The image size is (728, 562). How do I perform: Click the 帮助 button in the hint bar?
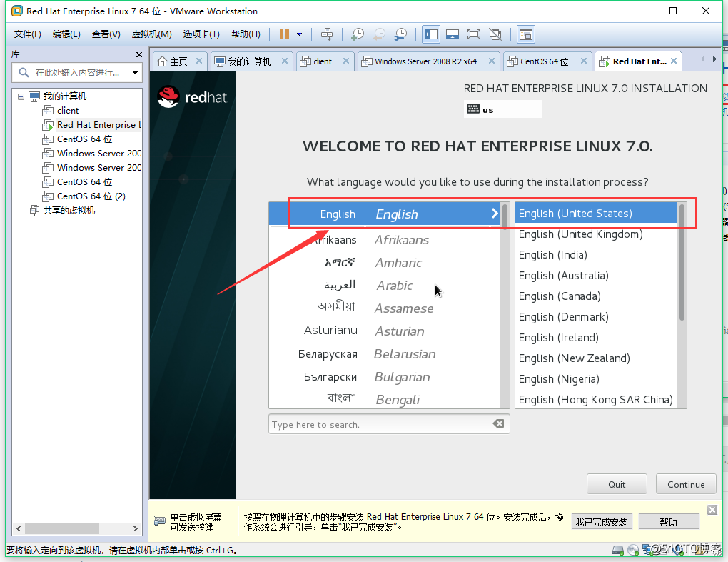669,521
